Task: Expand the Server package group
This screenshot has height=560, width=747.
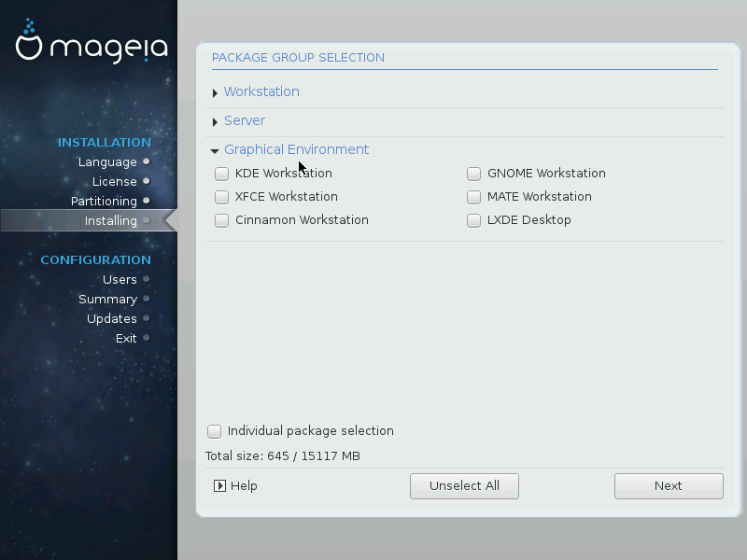Action: (215, 122)
